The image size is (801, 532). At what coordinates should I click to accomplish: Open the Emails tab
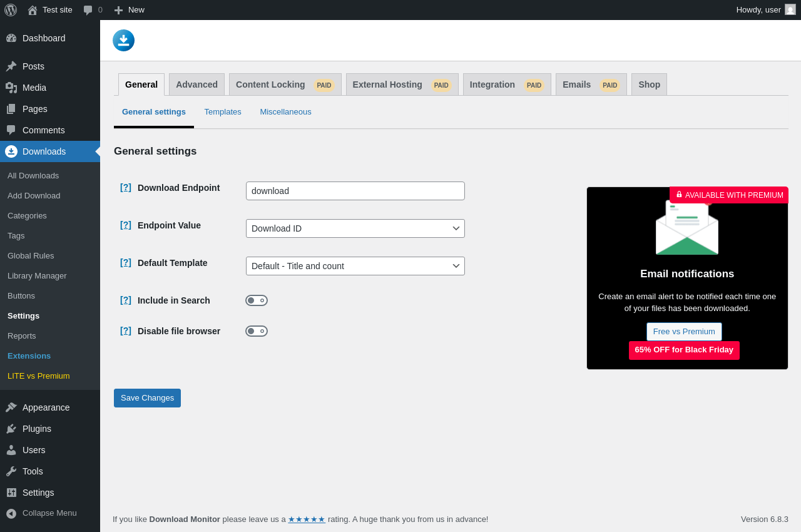pyautogui.click(x=591, y=84)
